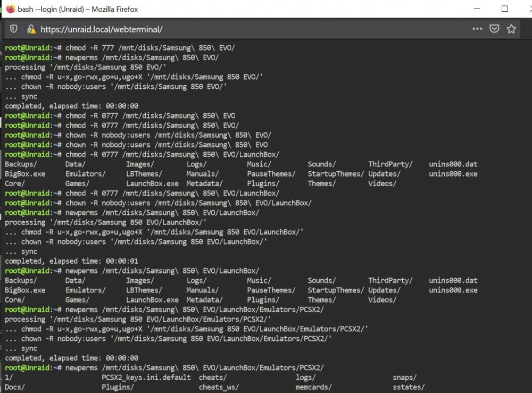
Task: Click the 'logs/' entry in PCSX2 listing
Action: coord(305,378)
